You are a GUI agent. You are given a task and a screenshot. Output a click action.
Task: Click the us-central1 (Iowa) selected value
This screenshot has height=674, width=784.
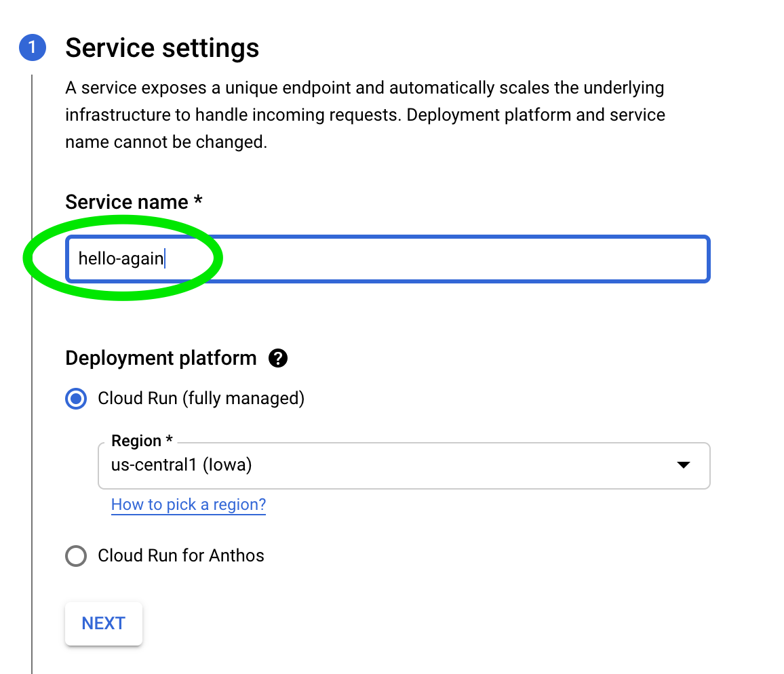click(x=181, y=465)
